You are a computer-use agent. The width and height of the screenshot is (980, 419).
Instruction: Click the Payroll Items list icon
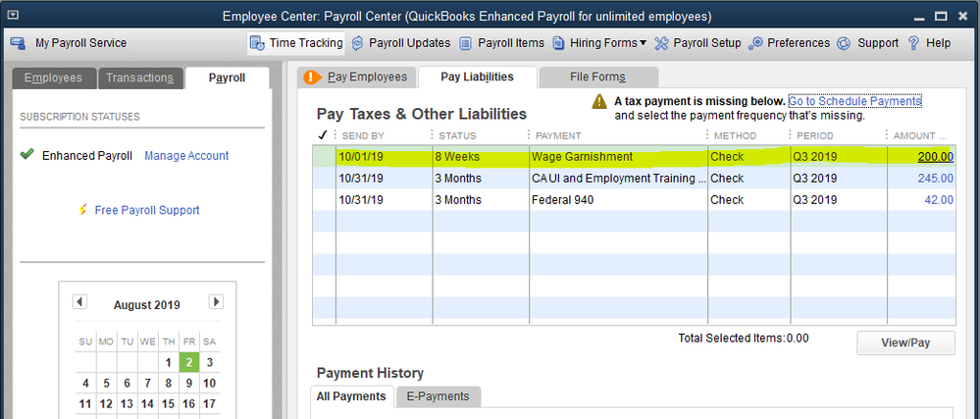tap(466, 43)
